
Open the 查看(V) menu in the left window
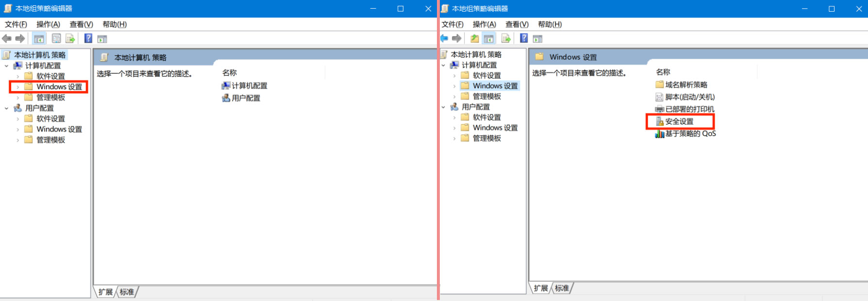[x=81, y=24]
